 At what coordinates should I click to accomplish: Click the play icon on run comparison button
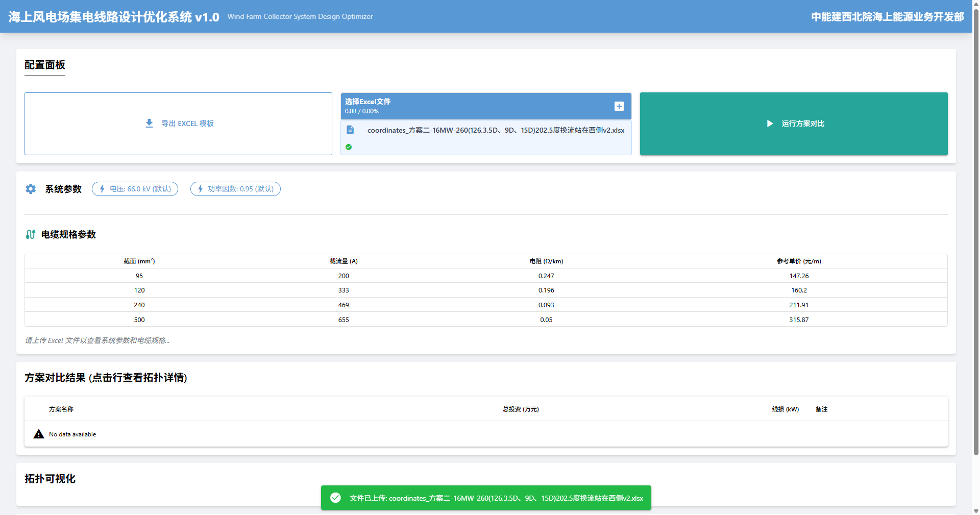point(770,124)
